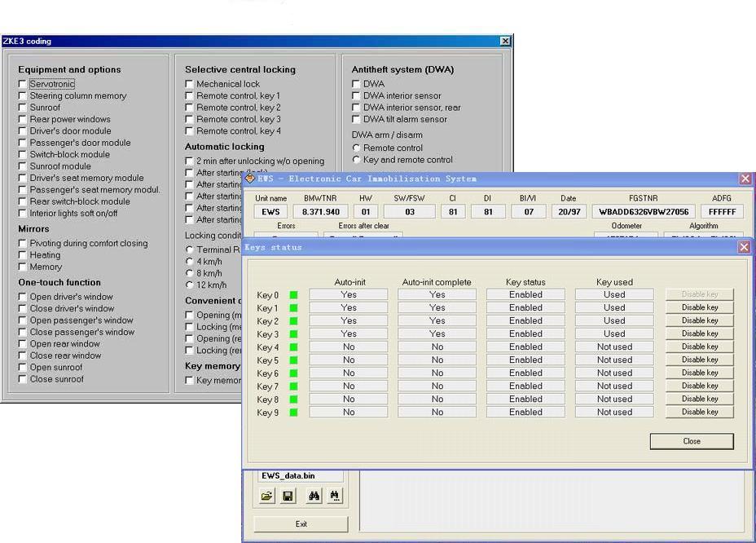Tick the Steering column memory option

(x=22, y=95)
